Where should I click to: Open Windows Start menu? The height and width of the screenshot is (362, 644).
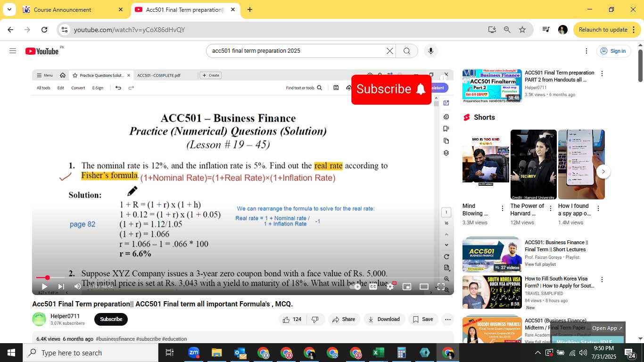(11, 353)
